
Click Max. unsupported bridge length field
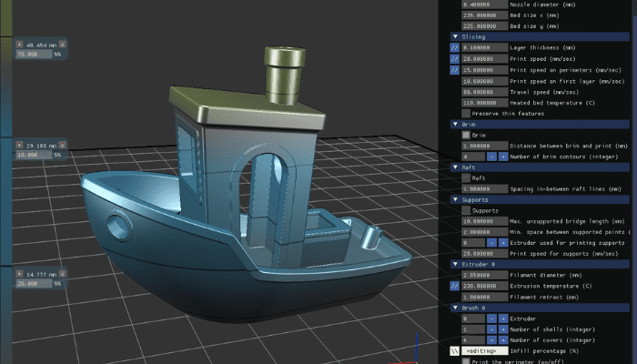click(485, 221)
